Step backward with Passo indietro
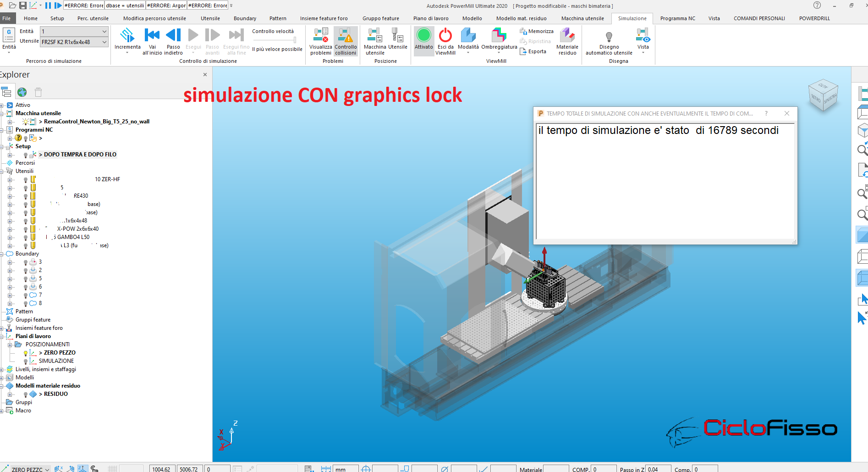The image size is (868, 472). click(173, 35)
